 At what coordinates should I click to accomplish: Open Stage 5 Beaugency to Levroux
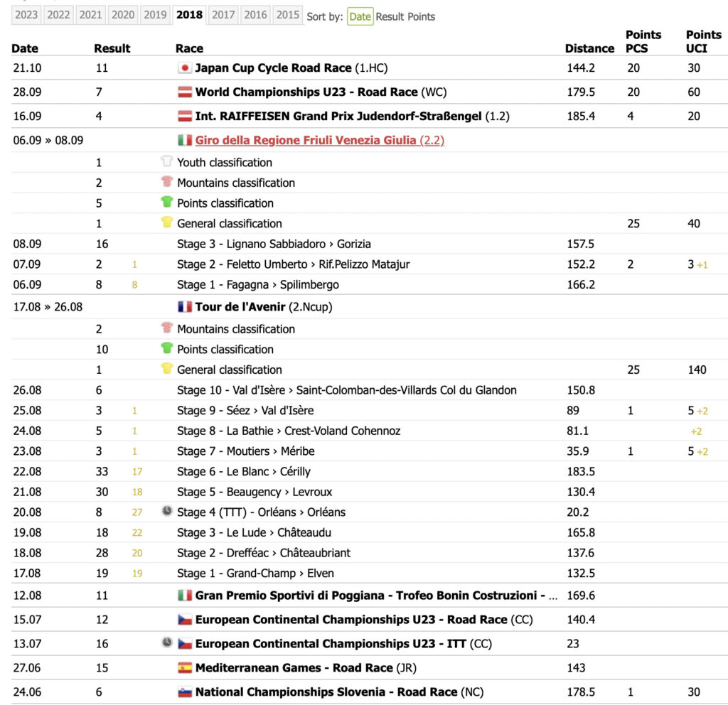255,493
